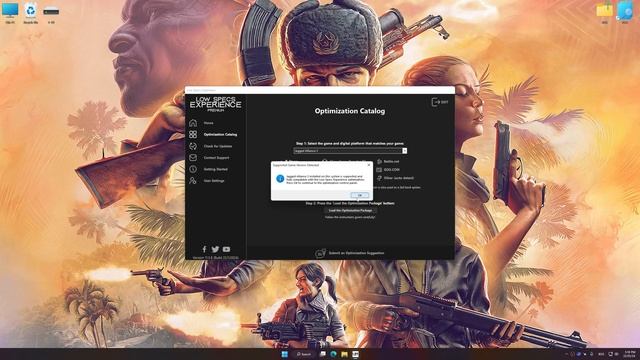Select the Other (auto detect) platform option
The height and width of the screenshot is (360, 640).
(x=395, y=178)
